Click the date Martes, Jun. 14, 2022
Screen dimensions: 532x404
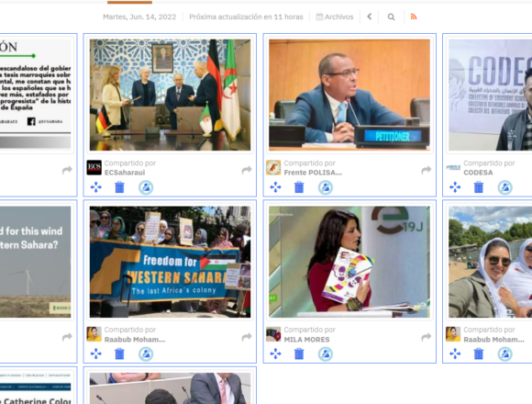[x=139, y=17]
